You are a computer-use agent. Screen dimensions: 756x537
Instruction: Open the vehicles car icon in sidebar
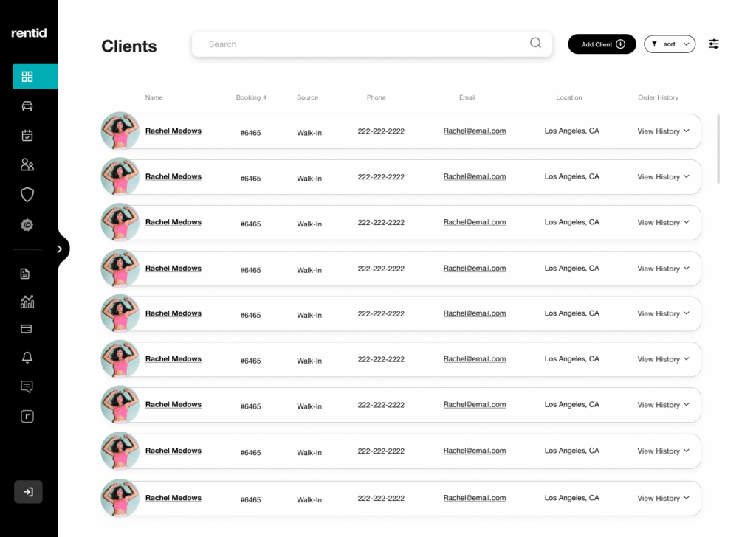pyautogui.click(x=27, y=106)
